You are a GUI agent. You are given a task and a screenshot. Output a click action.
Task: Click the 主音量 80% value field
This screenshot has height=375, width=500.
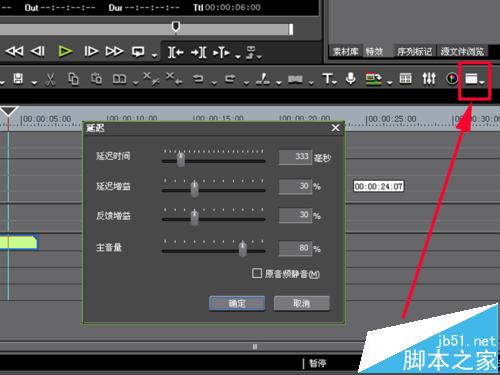[295, 249]
